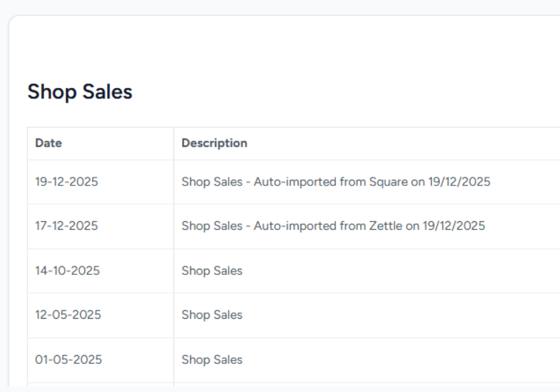Open the Square auto-imported sales entry description
The image size is (560, 392).
[x=335, y=182]
